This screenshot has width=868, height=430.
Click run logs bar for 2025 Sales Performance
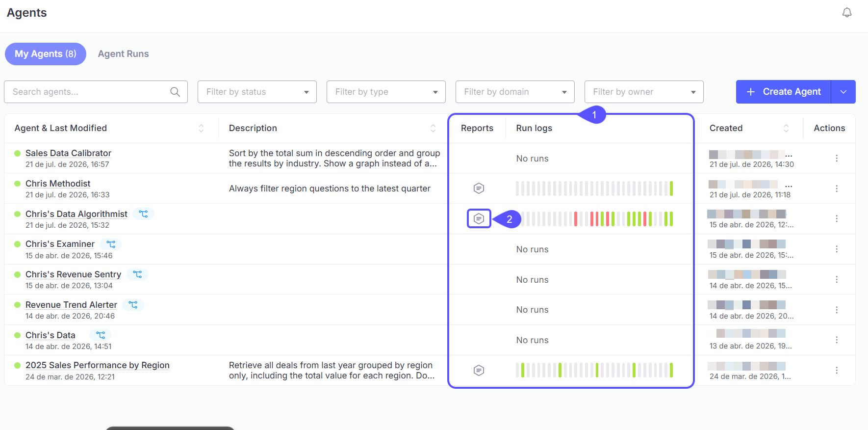(x=594, y=370)
